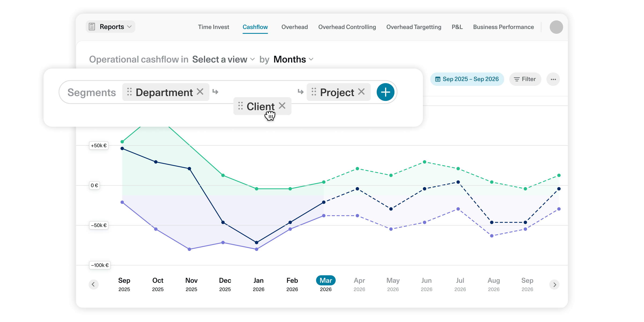
Task: Click the Department chip drag handle
Action: tap(129, 92)
